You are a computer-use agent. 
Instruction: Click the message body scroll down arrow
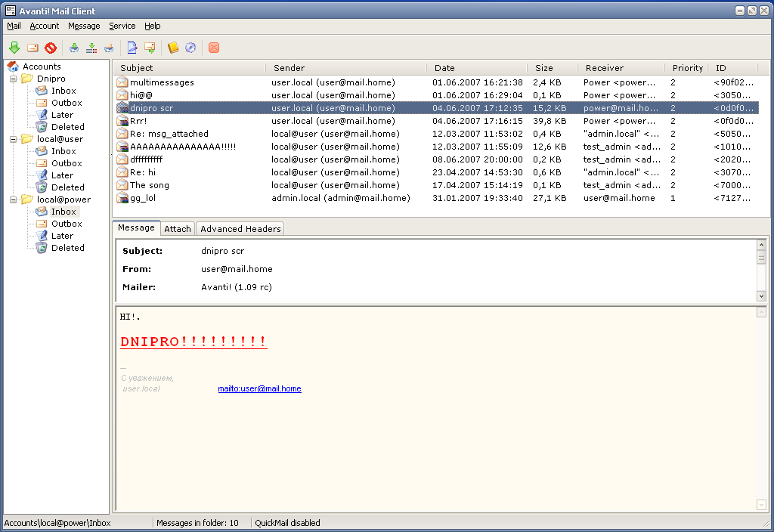click(x=761, y=504)
